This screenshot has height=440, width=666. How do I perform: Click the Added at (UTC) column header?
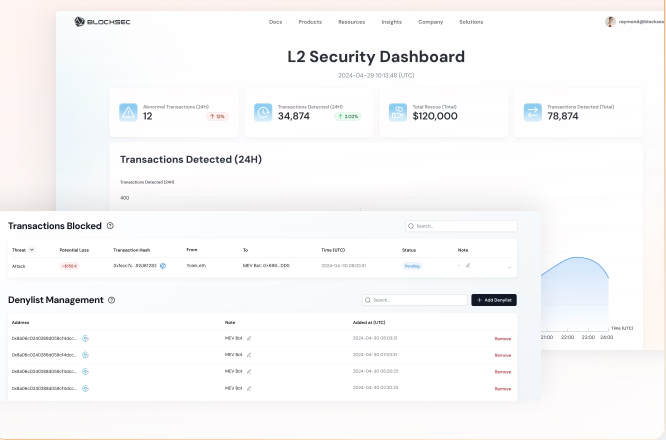[x=369, y=322]
